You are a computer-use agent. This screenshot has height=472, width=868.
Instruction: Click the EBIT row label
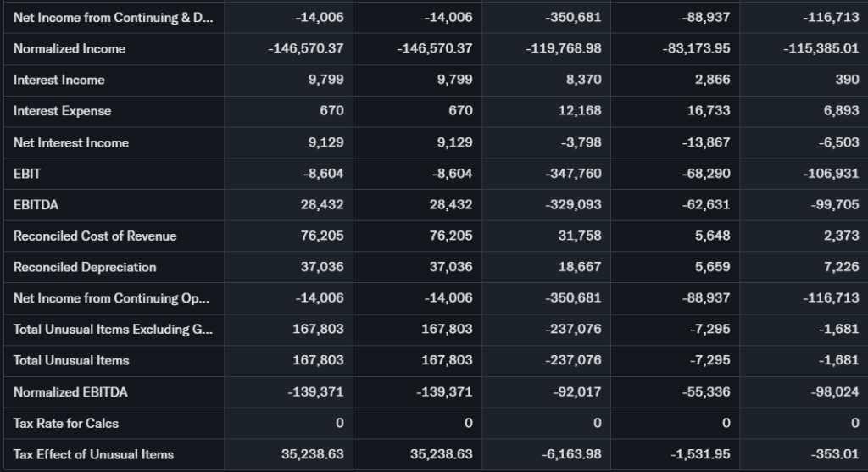27,174
